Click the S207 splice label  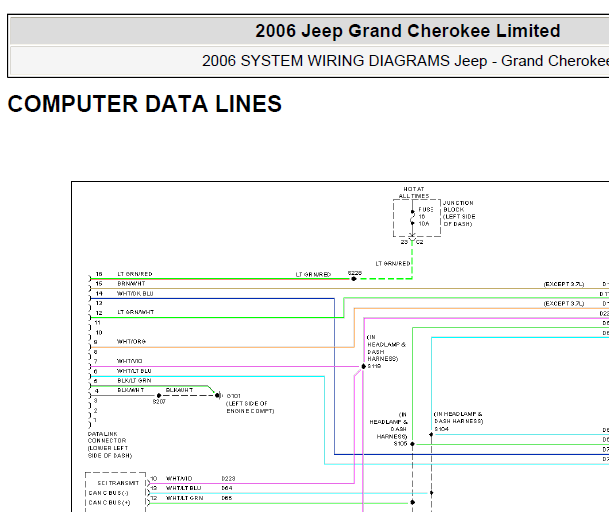(159, 402)
